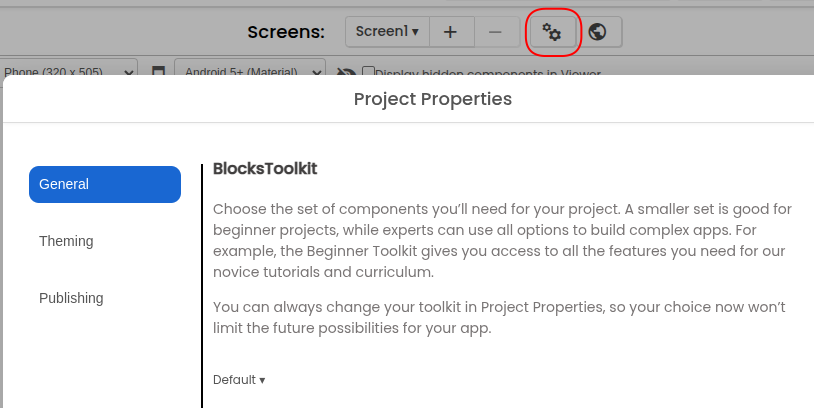Select the General tab
The height and width of the screenshot is (408, 814).
pyautogui.click(x=105, y=184)
